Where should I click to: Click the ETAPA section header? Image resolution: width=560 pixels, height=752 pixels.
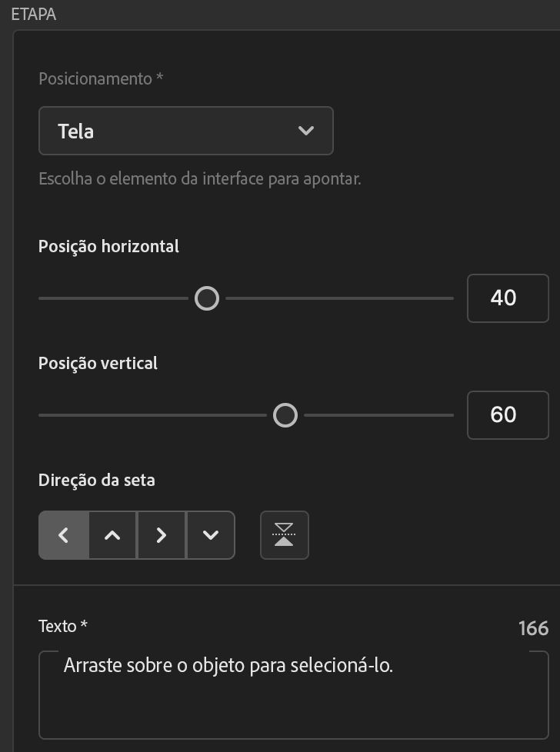(x=34, y=15)
